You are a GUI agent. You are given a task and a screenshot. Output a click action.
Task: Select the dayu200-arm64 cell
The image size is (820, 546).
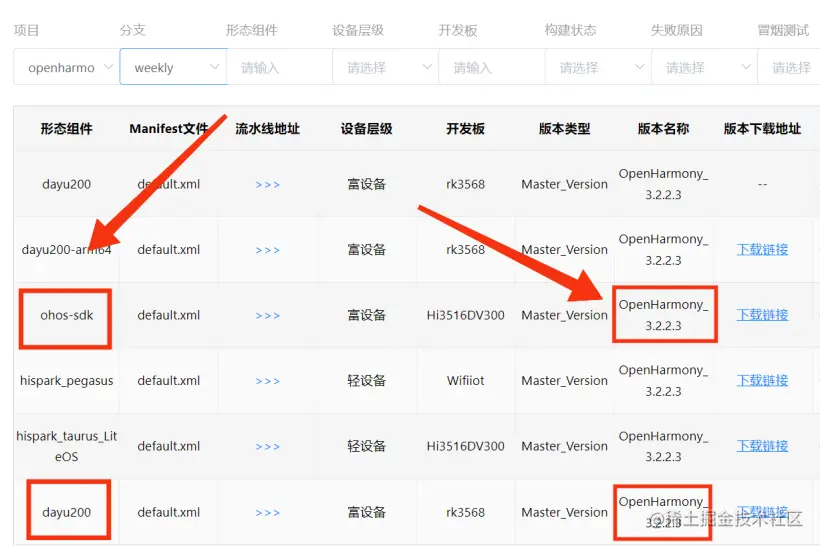(66, 250)
